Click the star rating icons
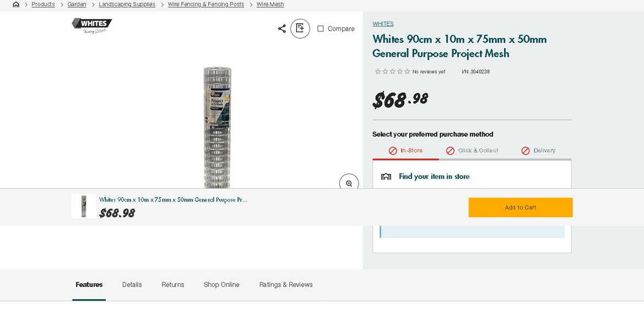Viewport: 644px width, 309px height. coord(392,72)
